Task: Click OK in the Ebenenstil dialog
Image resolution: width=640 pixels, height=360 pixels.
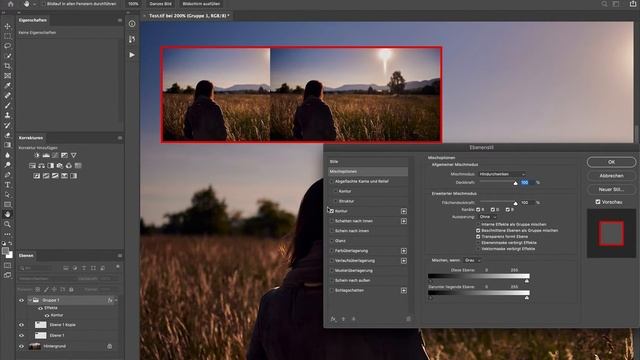Action: [611, 162]
